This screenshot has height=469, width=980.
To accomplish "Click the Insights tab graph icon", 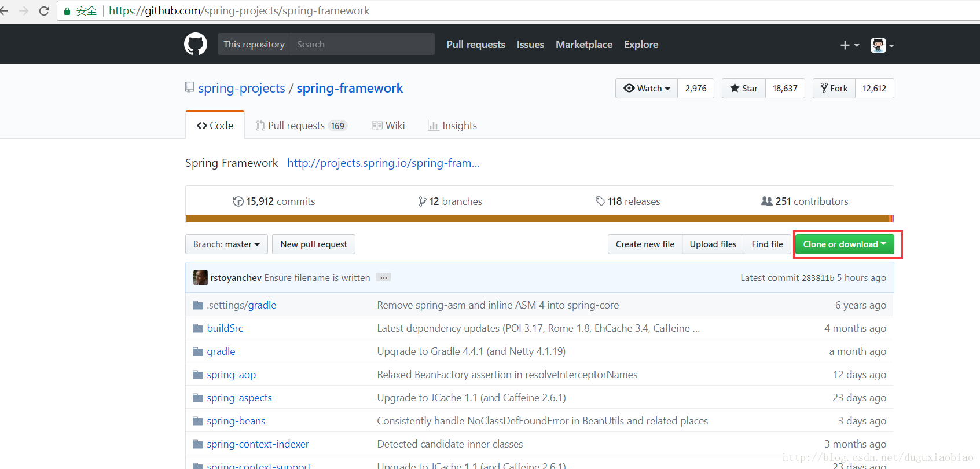I will pos(433,126).
